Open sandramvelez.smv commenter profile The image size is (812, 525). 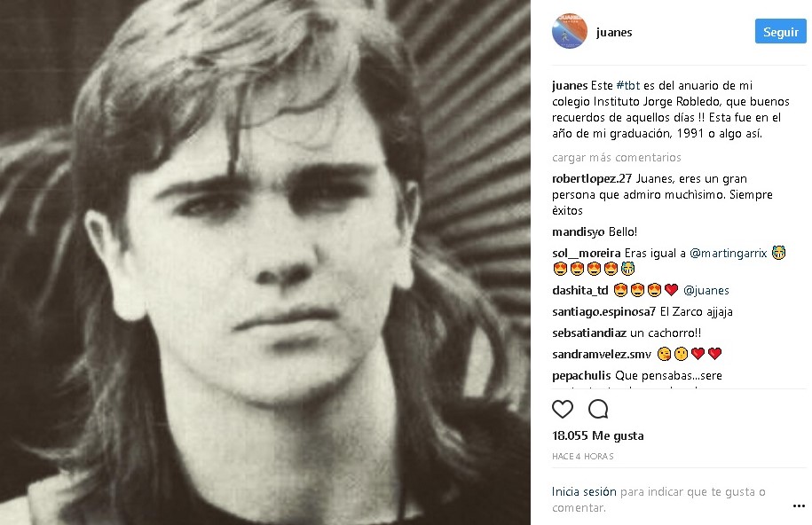point(595,354)
